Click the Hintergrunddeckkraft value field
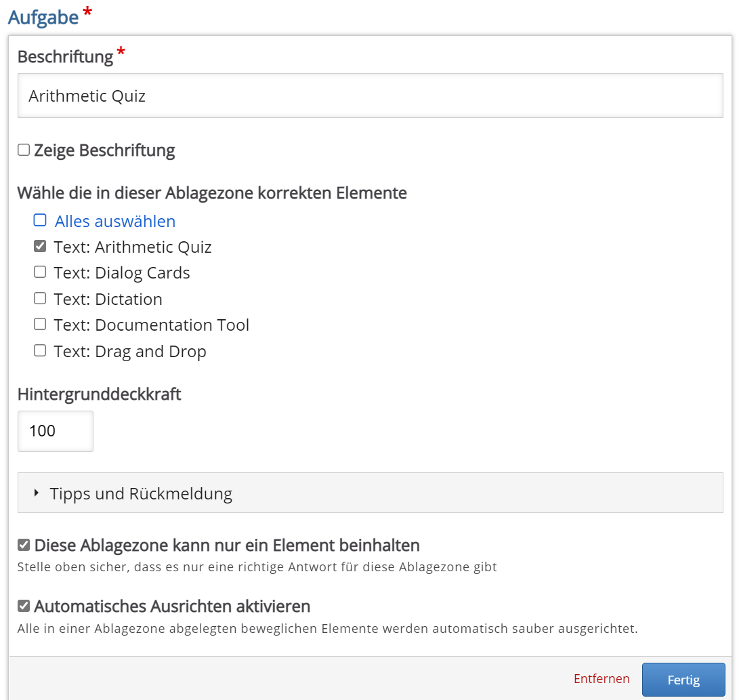The height and width of the screenshot is (700, 739). pos(55,431)
